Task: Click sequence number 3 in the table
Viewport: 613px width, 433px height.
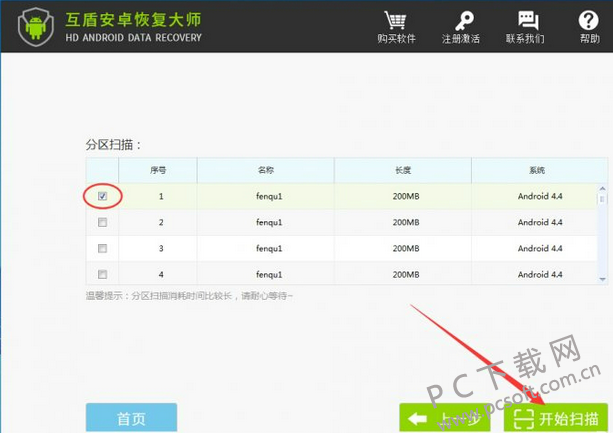Action: 161,249
